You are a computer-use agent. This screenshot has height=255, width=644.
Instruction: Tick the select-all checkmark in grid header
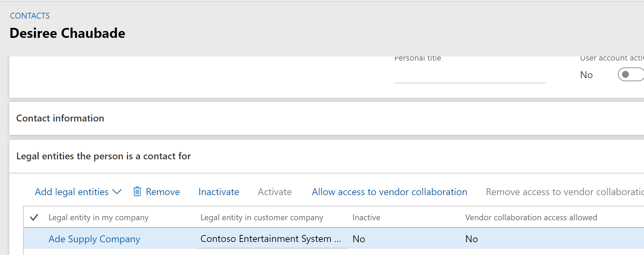(x=34, y=217)
